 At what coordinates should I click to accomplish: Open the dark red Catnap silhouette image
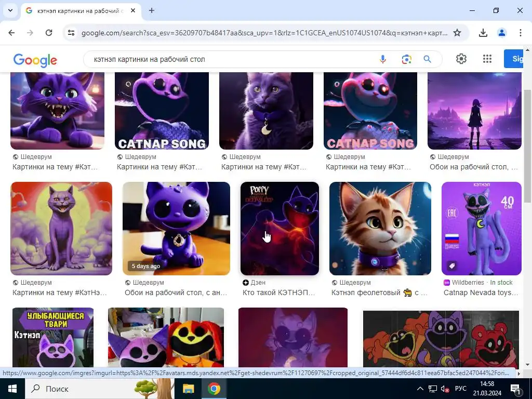tap(293, 338)
